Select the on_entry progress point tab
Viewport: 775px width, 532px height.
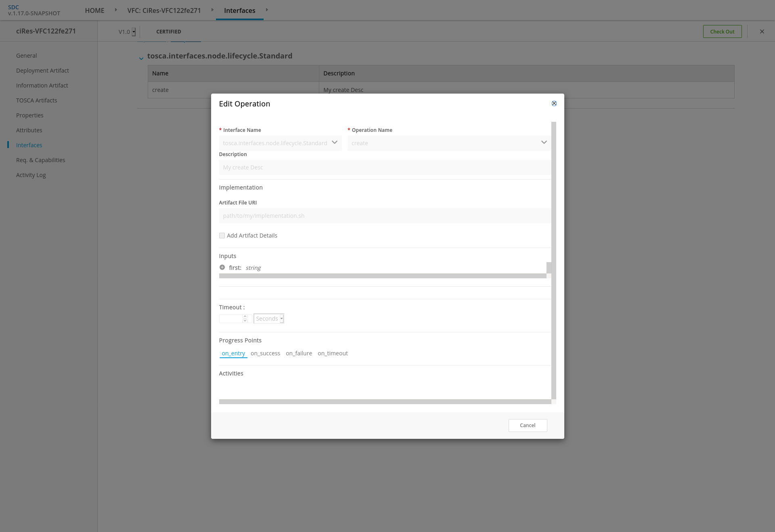point(233,353)
